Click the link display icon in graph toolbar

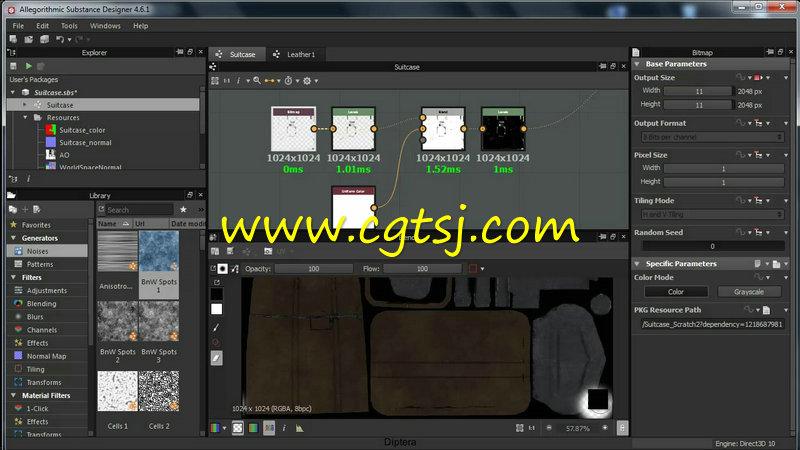tap(269, 81)
